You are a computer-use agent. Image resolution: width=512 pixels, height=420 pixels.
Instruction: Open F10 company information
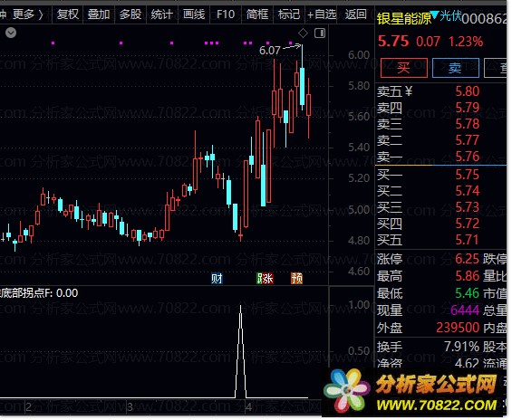click(227, 14)
